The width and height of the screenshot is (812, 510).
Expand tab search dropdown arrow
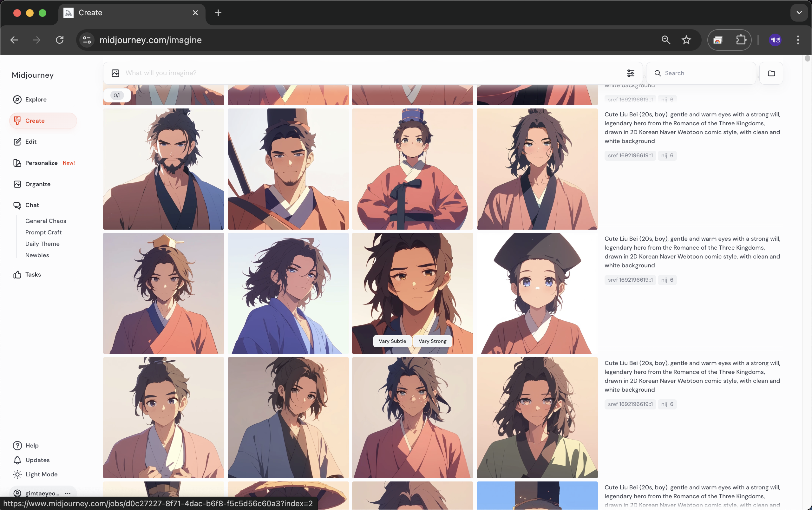pos(799,13)
